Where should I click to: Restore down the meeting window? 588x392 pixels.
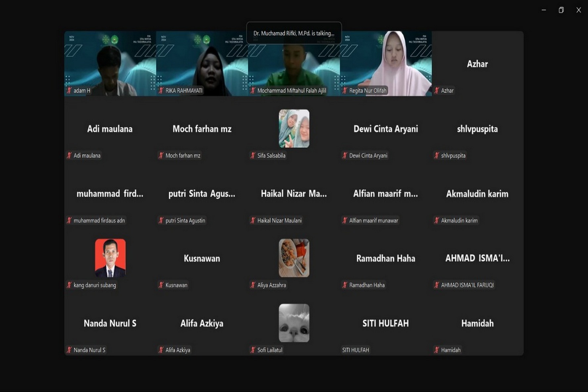(x=561, y=10)
